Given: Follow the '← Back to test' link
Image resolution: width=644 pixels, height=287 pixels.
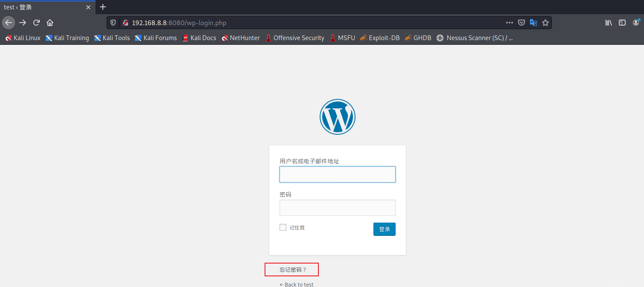Looking at the screenshot, I should (x=297, y=284).
